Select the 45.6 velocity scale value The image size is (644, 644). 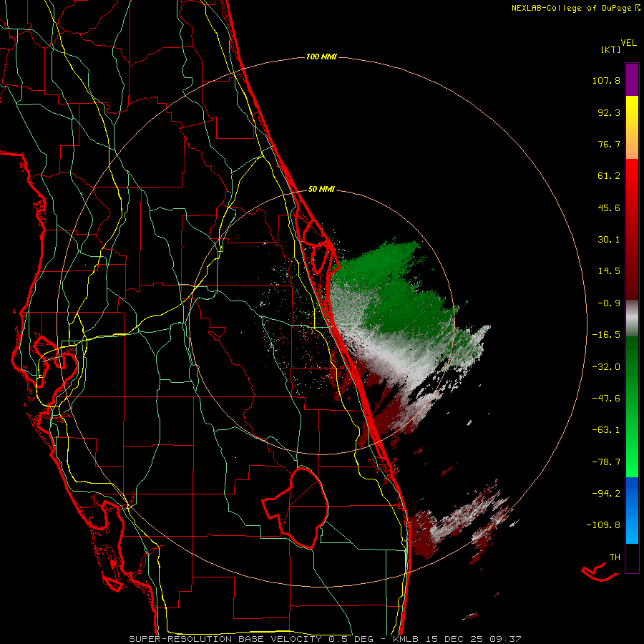(x=609, y=208)
